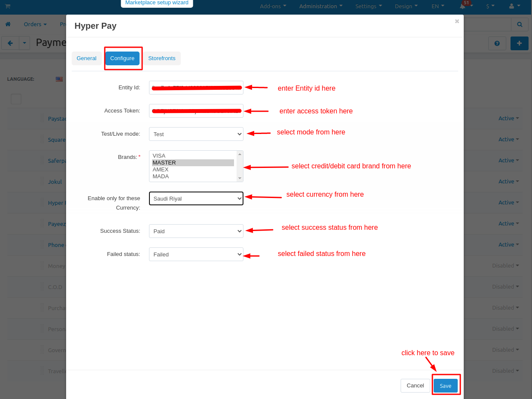The image size is (532, 399).
Task: Click the home icon in navigation bar
Action: click(8, 24)
